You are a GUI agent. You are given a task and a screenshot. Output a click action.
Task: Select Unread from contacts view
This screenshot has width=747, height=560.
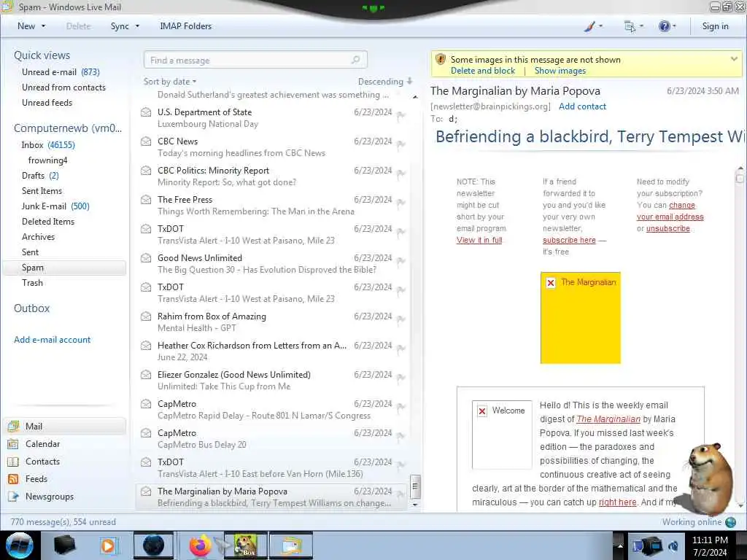pos(63,87)
